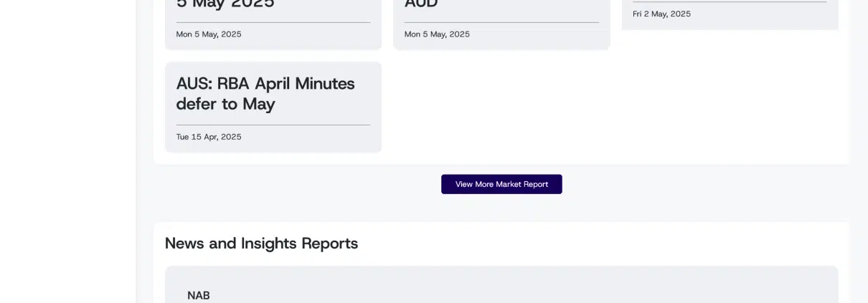Open the card title ending in AUD
This screenshot has height=303, width=868.
click(x=421, y=4)
